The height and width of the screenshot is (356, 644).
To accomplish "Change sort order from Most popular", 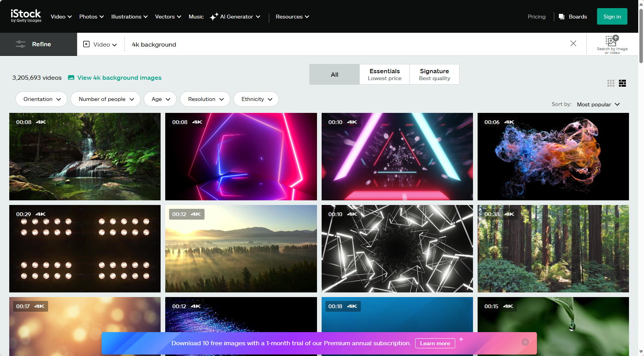I will (598, 104).
